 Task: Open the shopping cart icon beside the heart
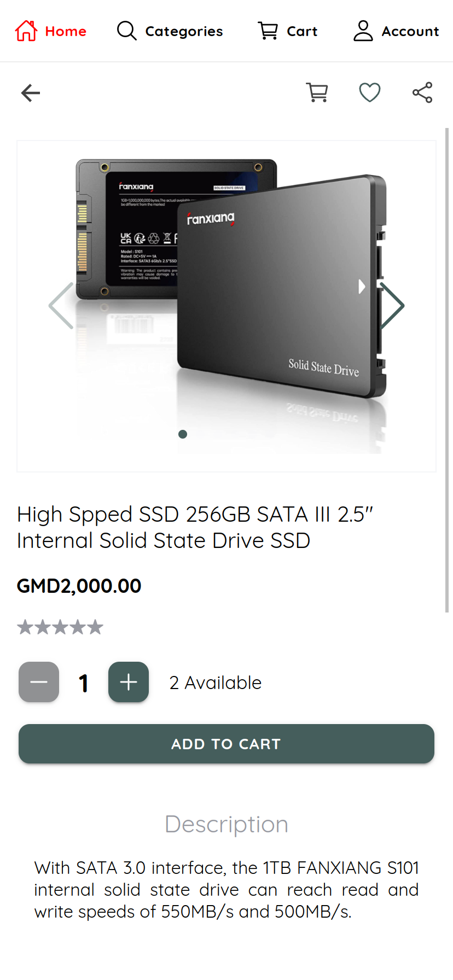317,92
